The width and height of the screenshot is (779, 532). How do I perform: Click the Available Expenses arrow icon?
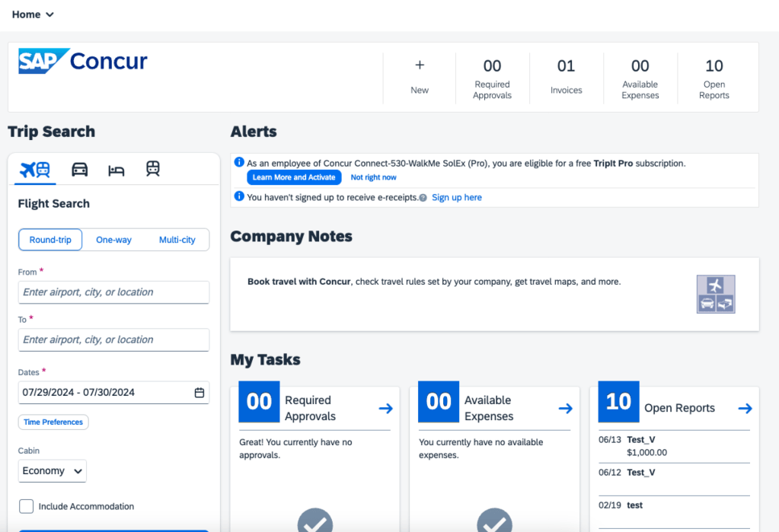tap(565, 409)
